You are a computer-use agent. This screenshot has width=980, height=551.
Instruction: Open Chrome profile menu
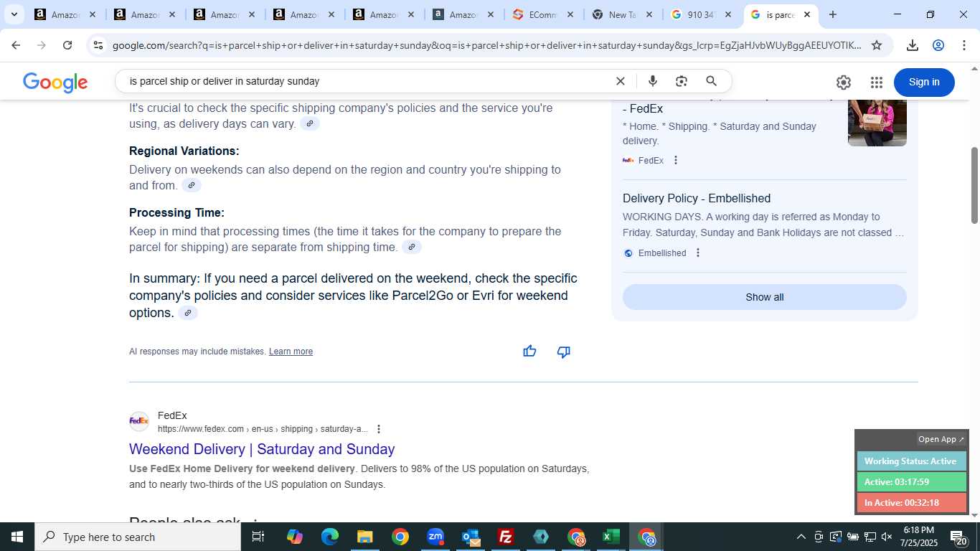[938, 45]
